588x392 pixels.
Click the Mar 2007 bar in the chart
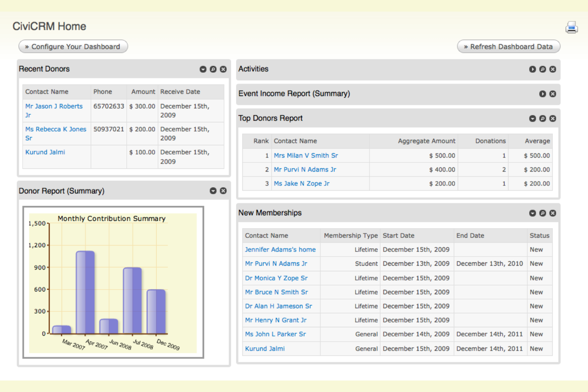(62, 330)
